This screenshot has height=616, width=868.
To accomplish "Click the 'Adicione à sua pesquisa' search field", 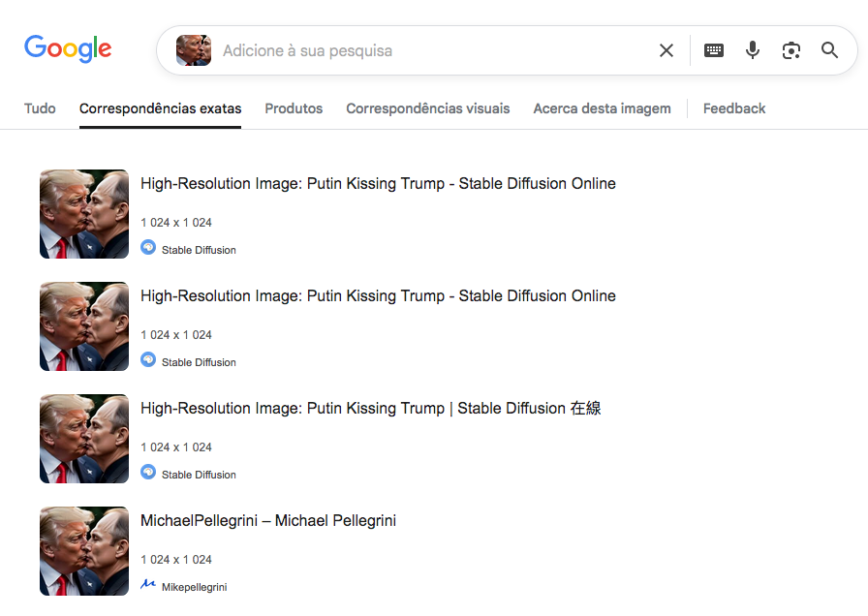I will 426,50.
